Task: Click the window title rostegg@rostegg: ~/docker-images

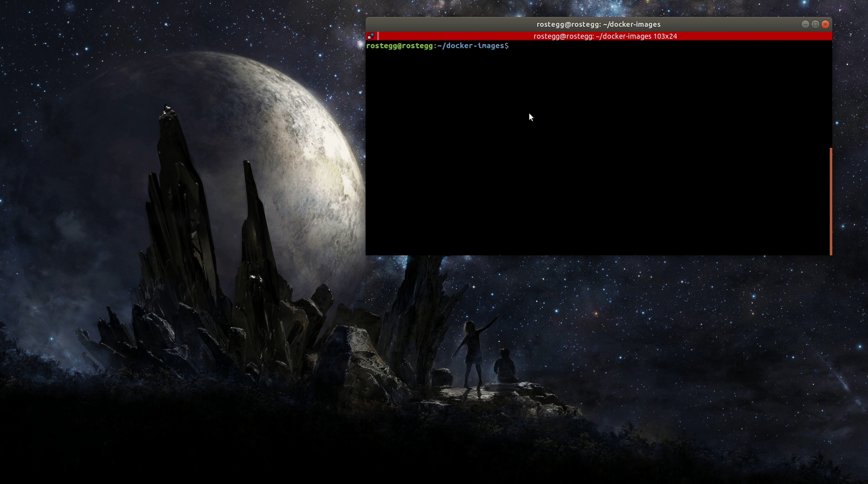Action: pos(598,24)
